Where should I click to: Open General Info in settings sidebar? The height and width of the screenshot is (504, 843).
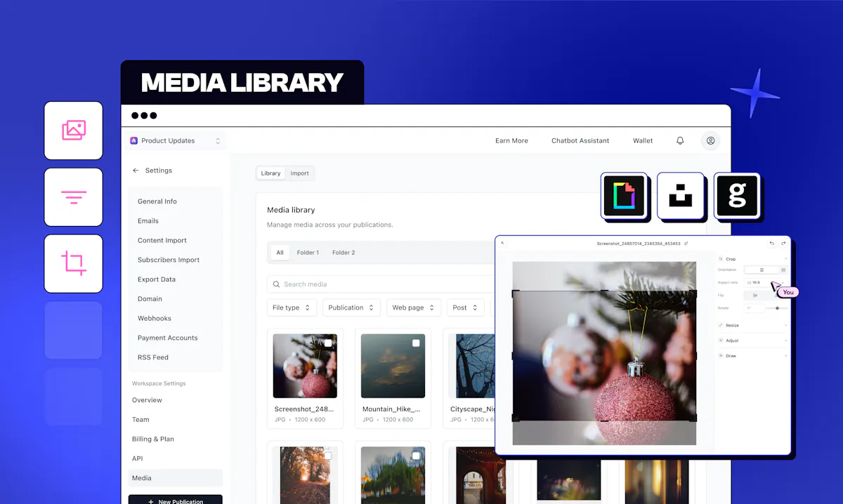pos(157,201)
